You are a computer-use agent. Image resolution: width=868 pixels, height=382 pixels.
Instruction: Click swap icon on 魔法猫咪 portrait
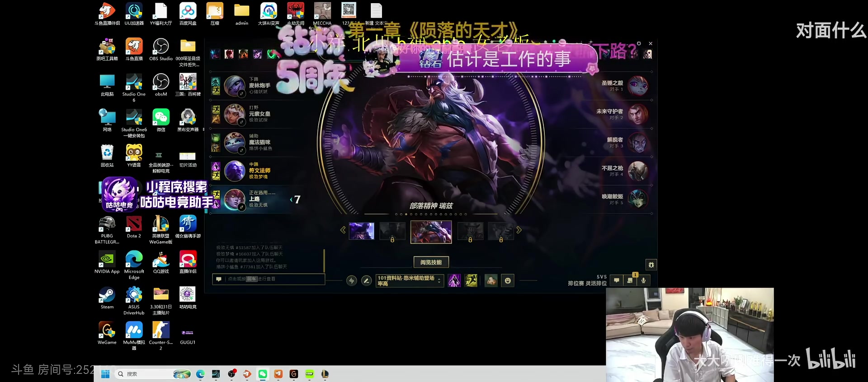(242, 150)
